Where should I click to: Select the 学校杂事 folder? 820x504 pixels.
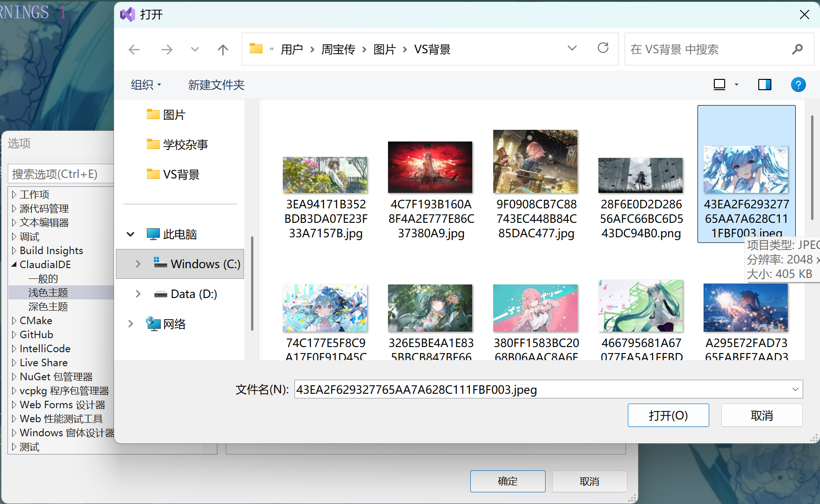[177, 144]
